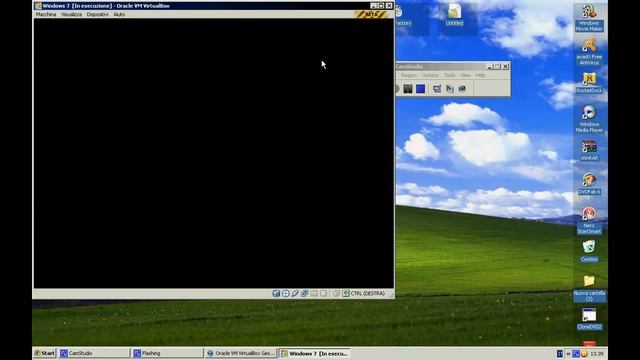
Task: Select the WinRAR desktop icon
Action: [x=589, y=150]
